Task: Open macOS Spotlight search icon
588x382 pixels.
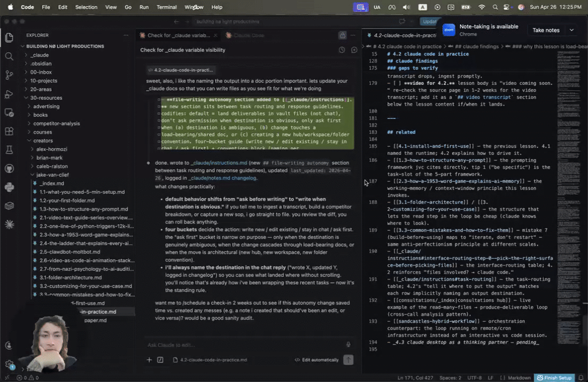Action: 495,7
